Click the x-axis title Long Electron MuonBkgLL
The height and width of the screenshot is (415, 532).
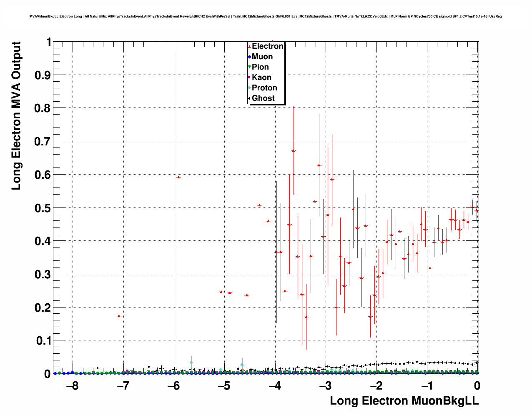point(404,401)
